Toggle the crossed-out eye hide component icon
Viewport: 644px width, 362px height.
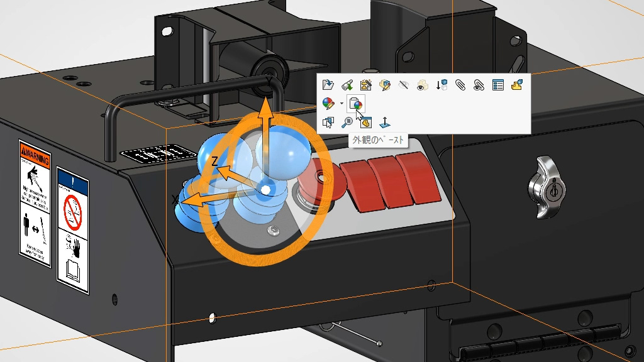click(x=404, y=85)
